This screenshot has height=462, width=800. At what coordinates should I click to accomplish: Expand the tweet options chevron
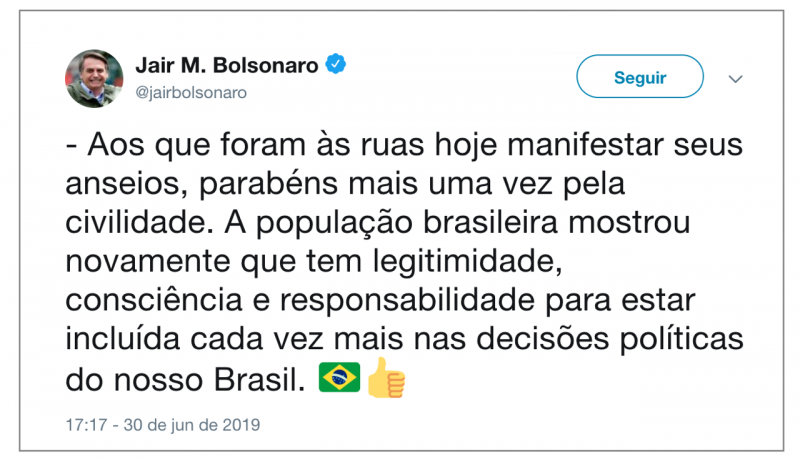[x=736, y=78]
